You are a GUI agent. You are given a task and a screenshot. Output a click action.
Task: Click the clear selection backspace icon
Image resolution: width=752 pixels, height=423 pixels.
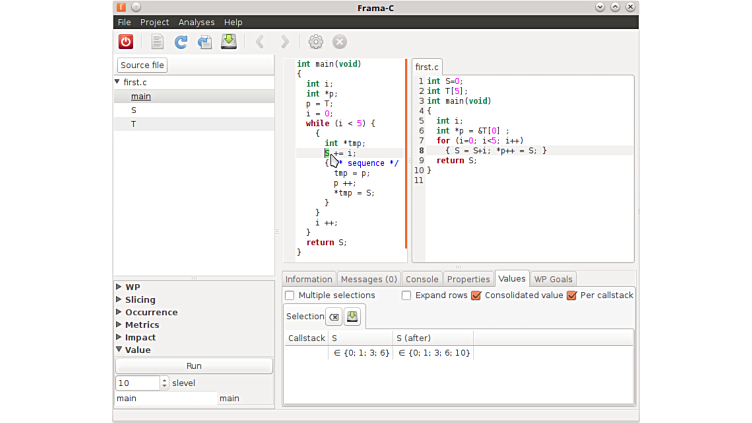coord(335,317)
